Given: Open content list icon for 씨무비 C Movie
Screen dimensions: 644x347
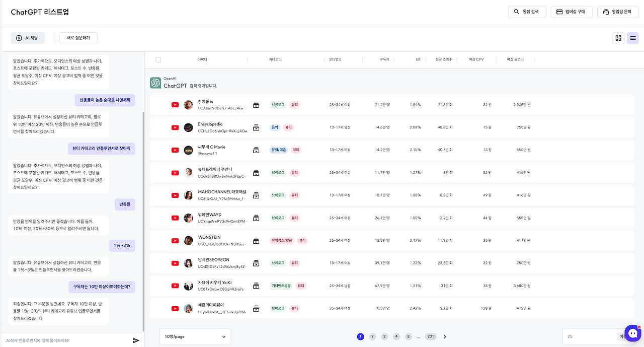Looking at the screenshot, I should click(256, 150).
